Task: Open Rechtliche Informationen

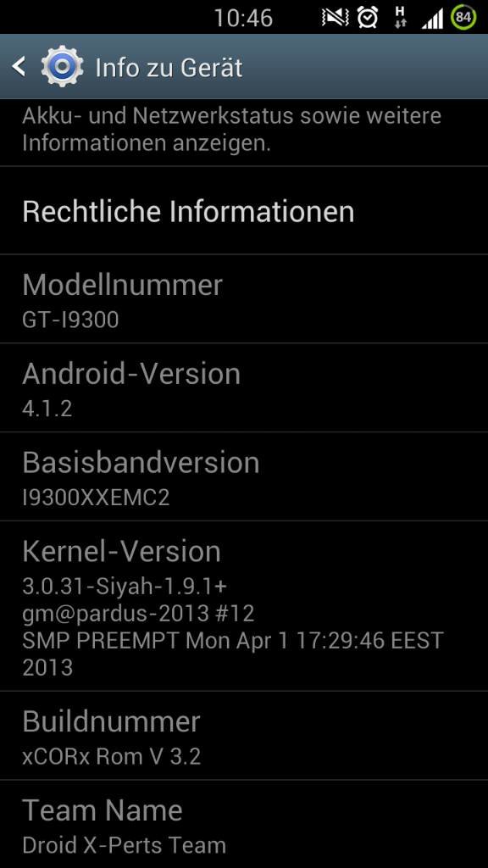Action: click(x=244, y=211)
